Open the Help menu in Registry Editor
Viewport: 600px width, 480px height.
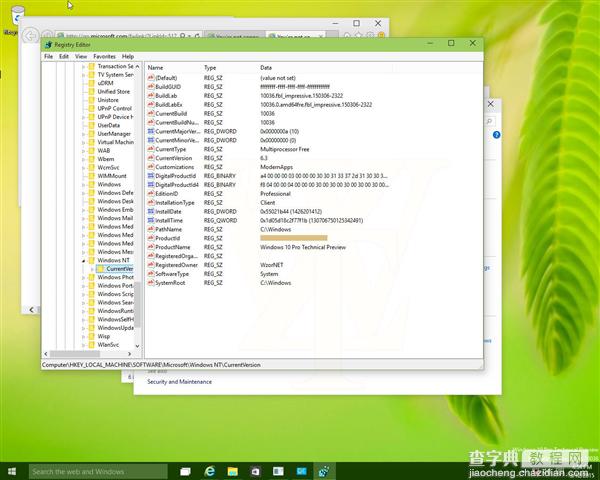click(x=128, y=56)
